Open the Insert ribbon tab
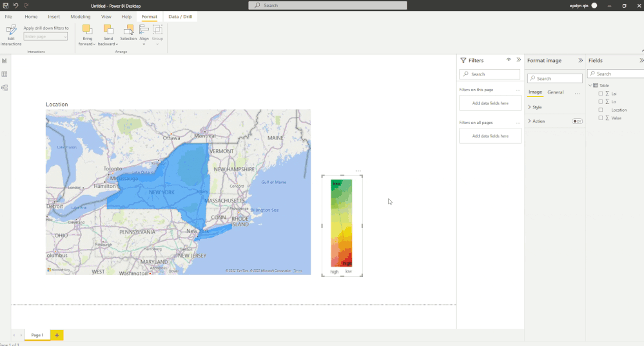The height and width of the screenshot is (346, 644). click(54, 17)
